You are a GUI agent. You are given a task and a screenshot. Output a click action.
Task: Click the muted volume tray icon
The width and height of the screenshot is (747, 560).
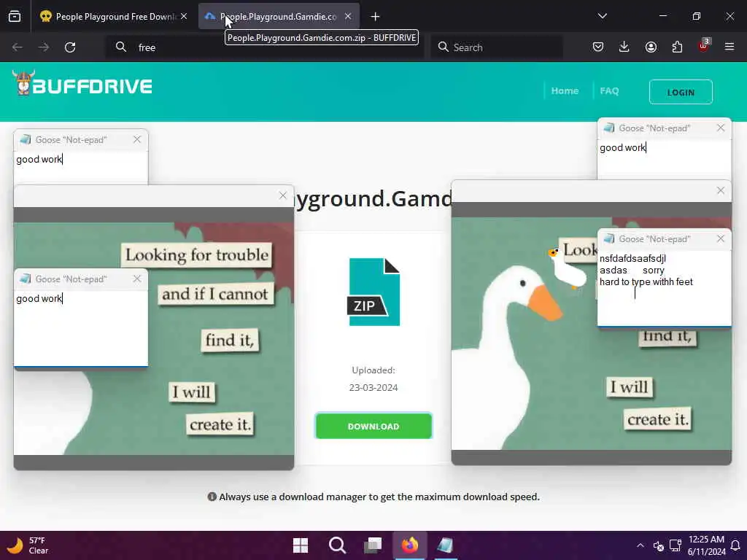coord(659,545)
